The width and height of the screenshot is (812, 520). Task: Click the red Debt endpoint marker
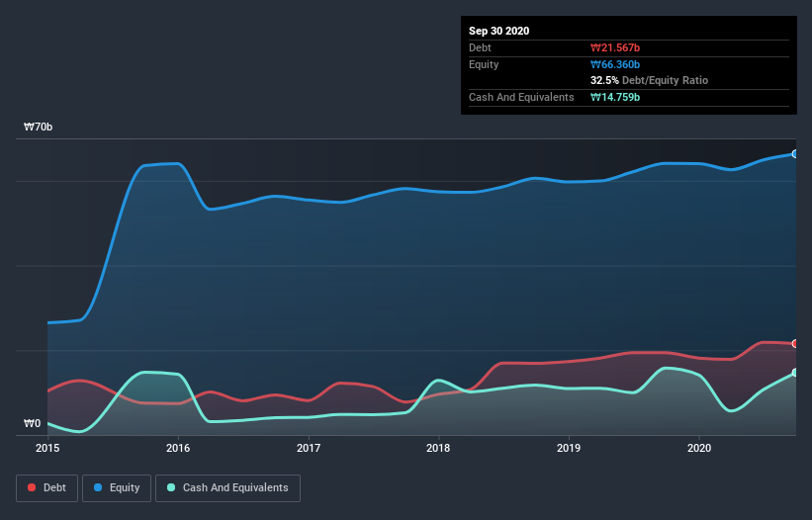click(795, 344)
